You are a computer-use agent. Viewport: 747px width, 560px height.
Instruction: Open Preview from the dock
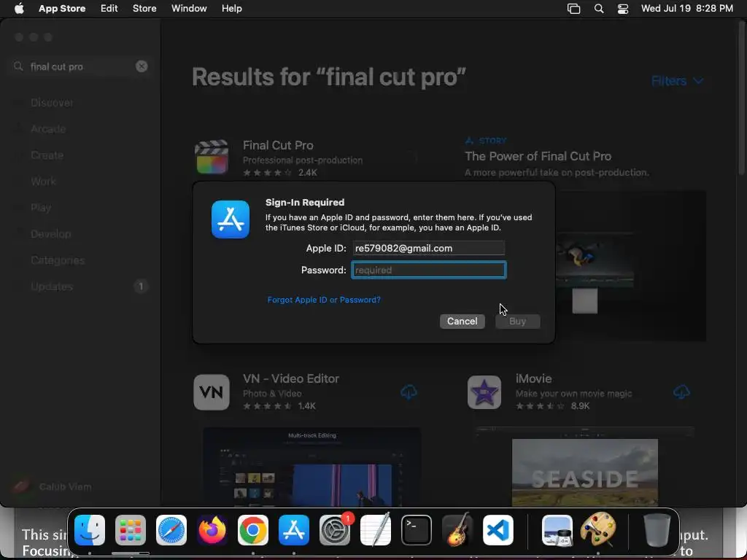pyautogui.click(x=557, y=530)
